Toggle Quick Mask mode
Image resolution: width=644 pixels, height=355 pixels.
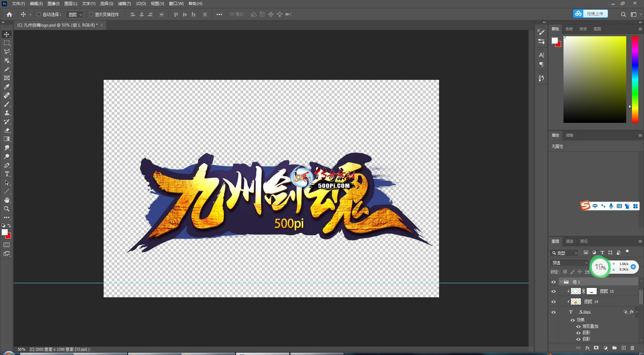tap(7, 245)
